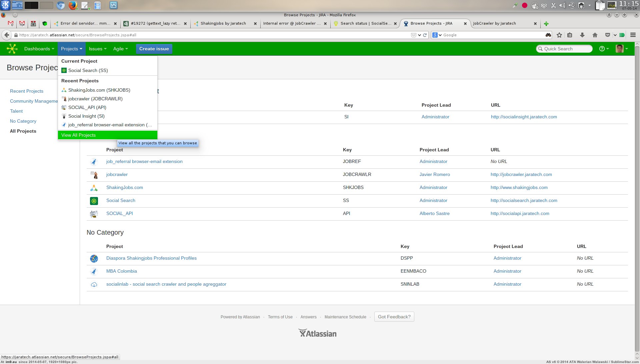Click the browser back button
The image size is (640, 364).
7,35
